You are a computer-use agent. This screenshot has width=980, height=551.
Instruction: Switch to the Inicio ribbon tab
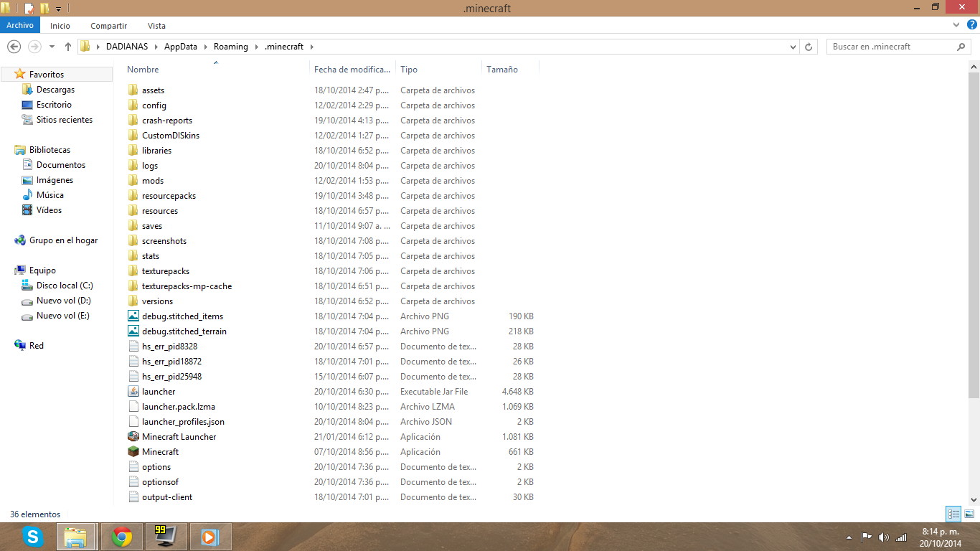coord(60,25)
